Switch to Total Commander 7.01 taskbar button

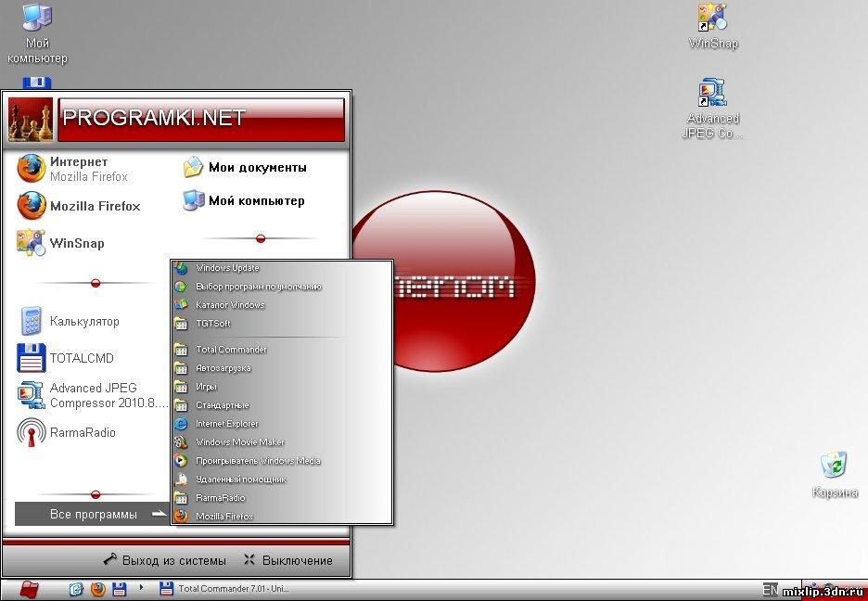(x=224, y=589)
